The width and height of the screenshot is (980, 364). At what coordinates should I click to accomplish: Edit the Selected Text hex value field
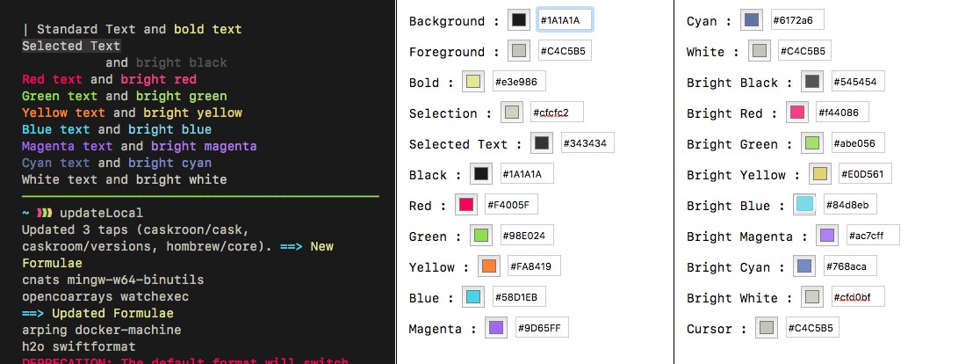click(x=587, y=143)
